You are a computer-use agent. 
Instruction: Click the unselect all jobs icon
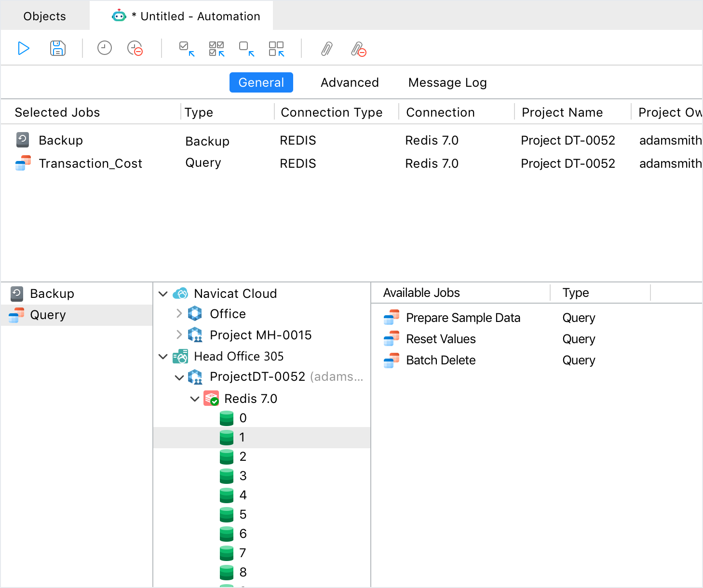tap(277, 49)
